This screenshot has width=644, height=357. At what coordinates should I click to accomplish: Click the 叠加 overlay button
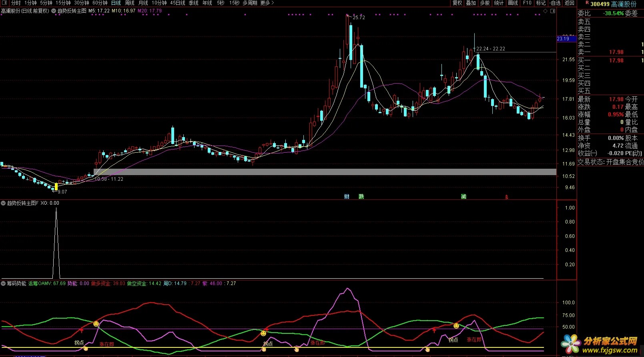coord(471,3)
